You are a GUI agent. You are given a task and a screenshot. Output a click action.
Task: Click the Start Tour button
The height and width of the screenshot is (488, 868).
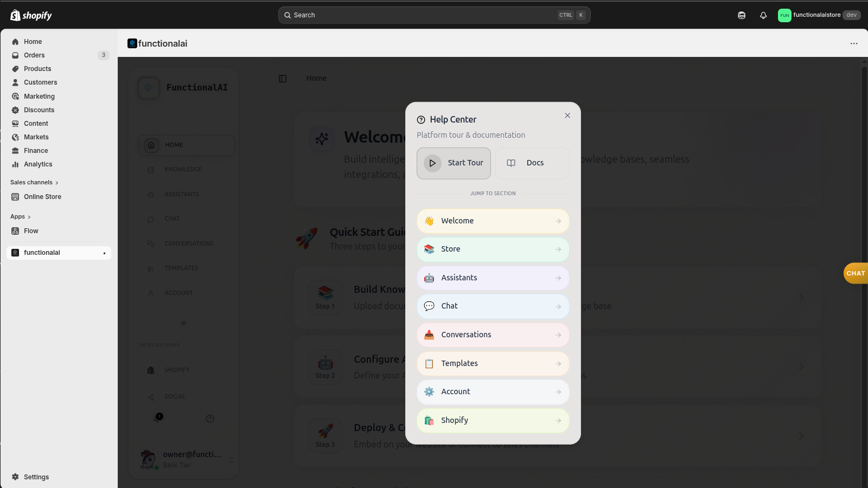point(454,163)
